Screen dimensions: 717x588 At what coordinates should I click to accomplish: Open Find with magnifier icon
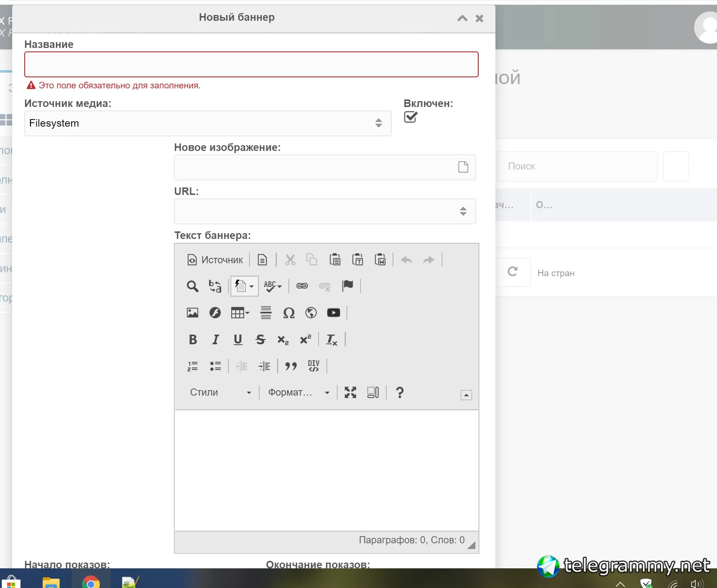(193, 286)
